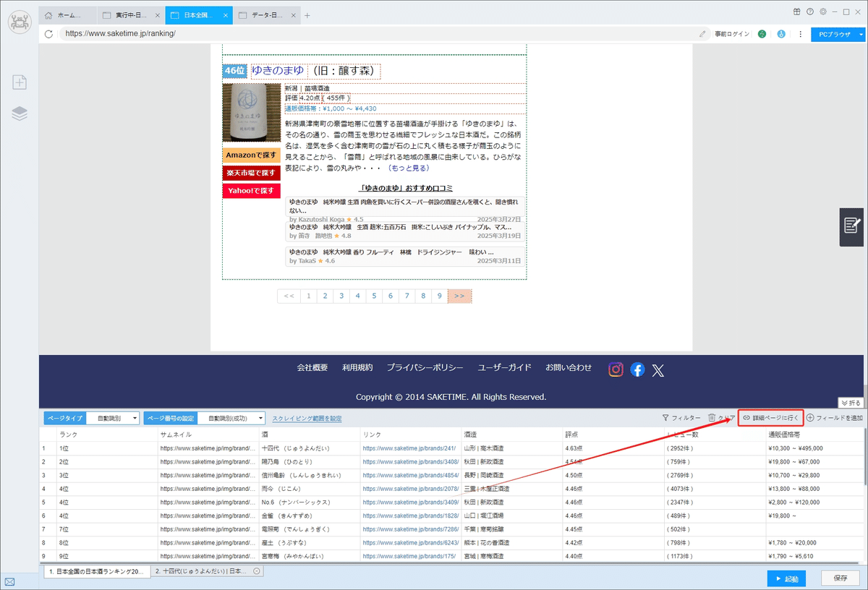
Task: Click the gift icon in title bar
Action: coord(796,12)
